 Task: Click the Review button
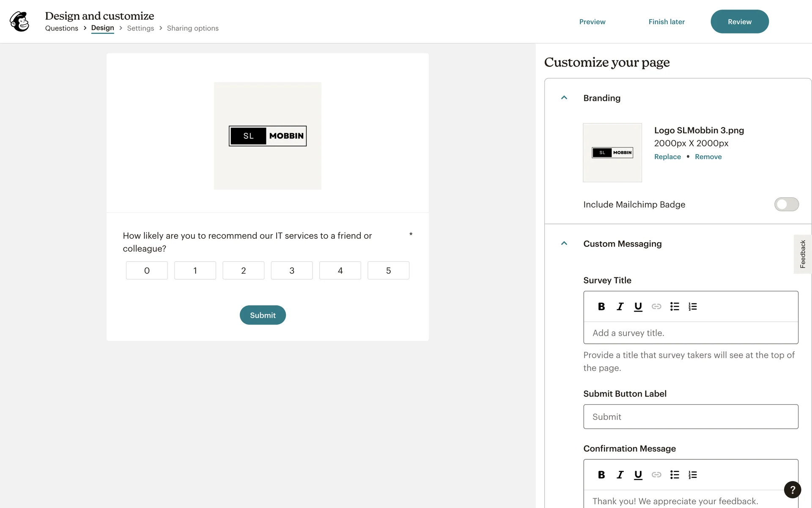[x=739, y=22]
